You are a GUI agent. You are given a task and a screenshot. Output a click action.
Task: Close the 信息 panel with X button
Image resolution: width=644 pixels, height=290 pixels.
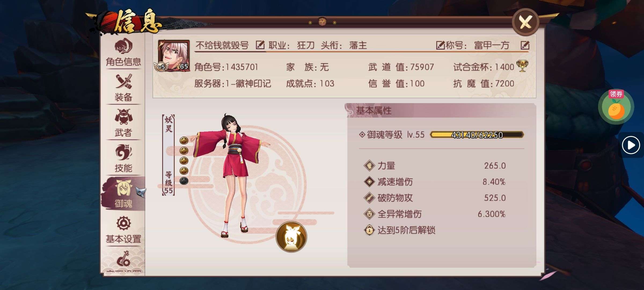coord(526,22)
